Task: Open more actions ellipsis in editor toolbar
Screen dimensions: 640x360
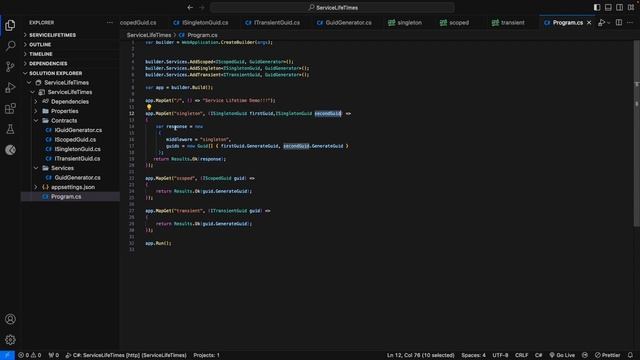Action: 631,23
